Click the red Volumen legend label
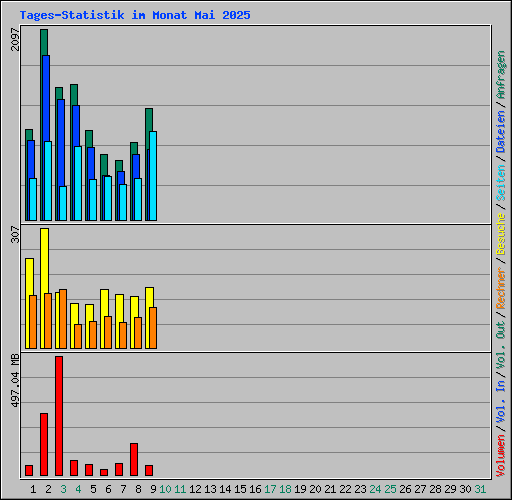The width and height of the screenshot is (512, 500). [x=500, y=456]
